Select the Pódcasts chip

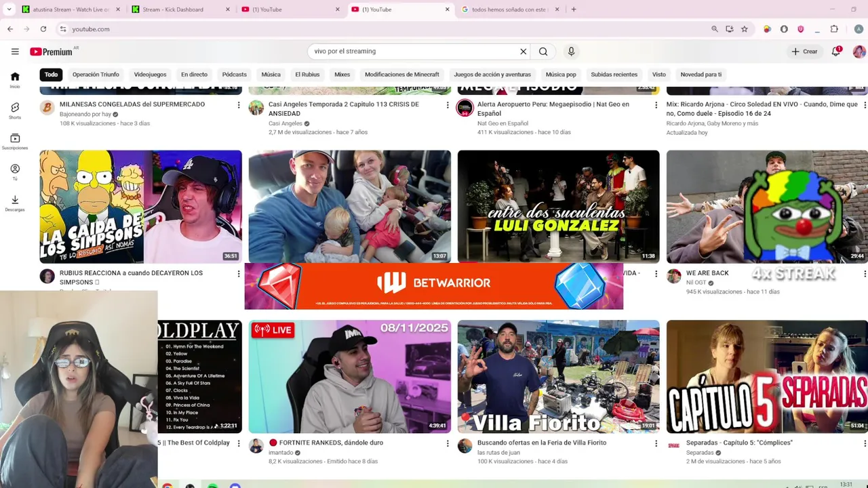click(234, 75)
